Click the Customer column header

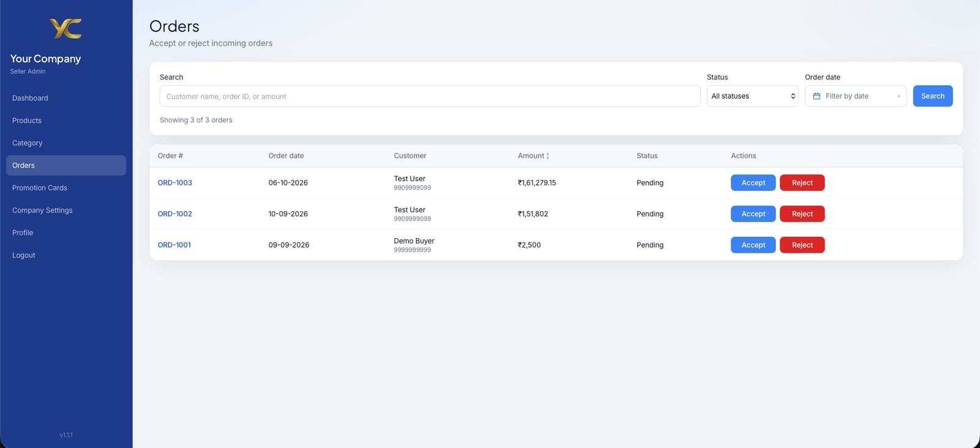coord(410,156)
